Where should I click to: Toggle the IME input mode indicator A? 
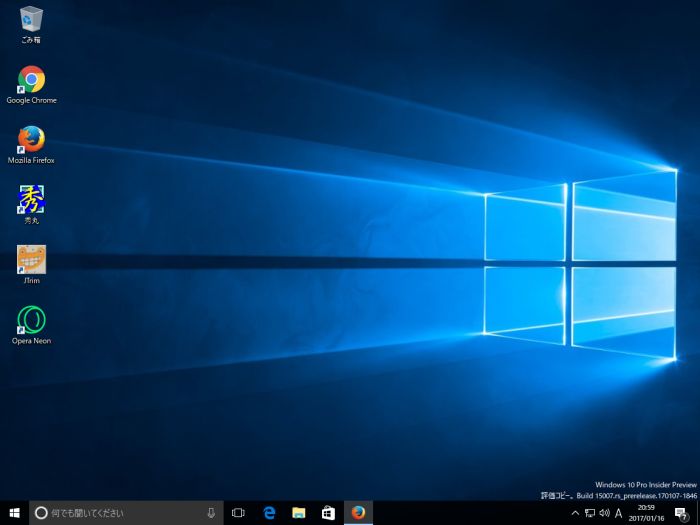pyautogui.click(x=619, y=513)
